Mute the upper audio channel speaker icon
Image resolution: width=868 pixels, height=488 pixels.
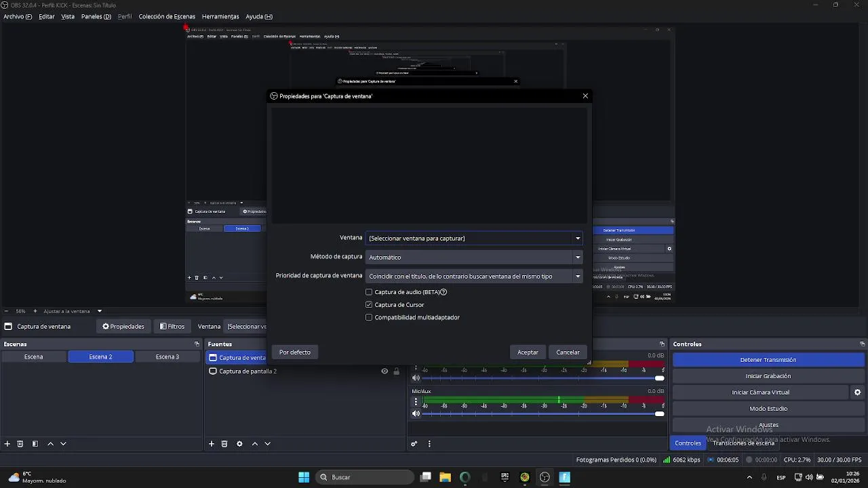416,378
